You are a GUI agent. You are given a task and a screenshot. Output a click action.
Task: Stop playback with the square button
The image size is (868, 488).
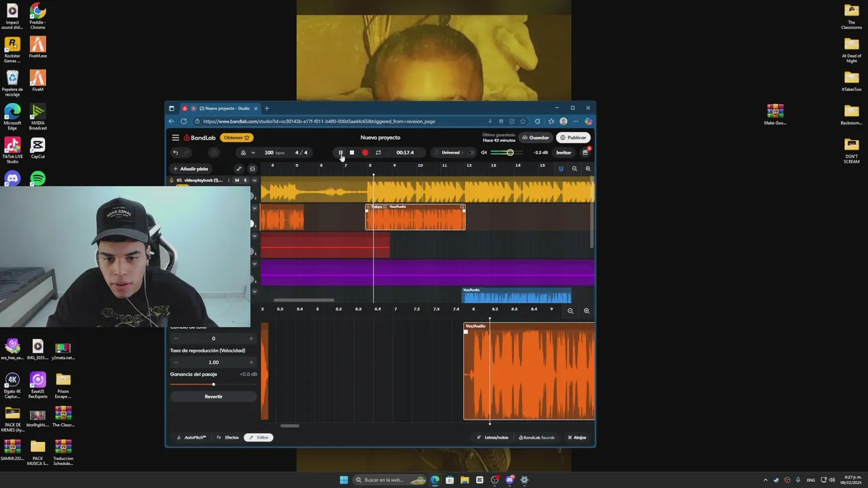pyautogui.click(x=352, y=152)
